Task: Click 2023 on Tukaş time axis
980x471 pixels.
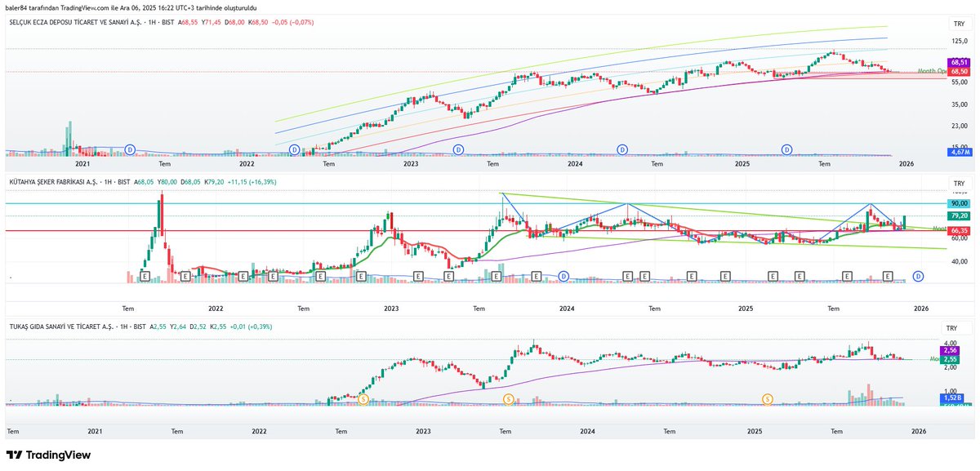Action: [x=422, y=430]
